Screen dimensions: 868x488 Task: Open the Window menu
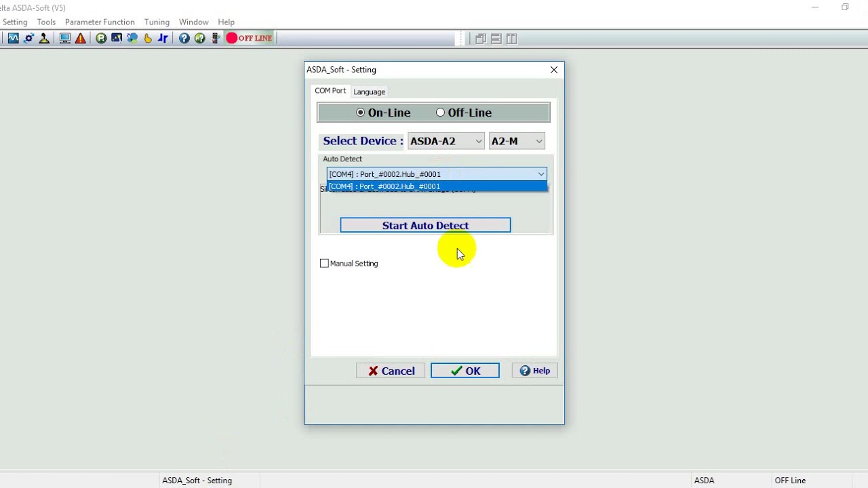click(194, 22)
